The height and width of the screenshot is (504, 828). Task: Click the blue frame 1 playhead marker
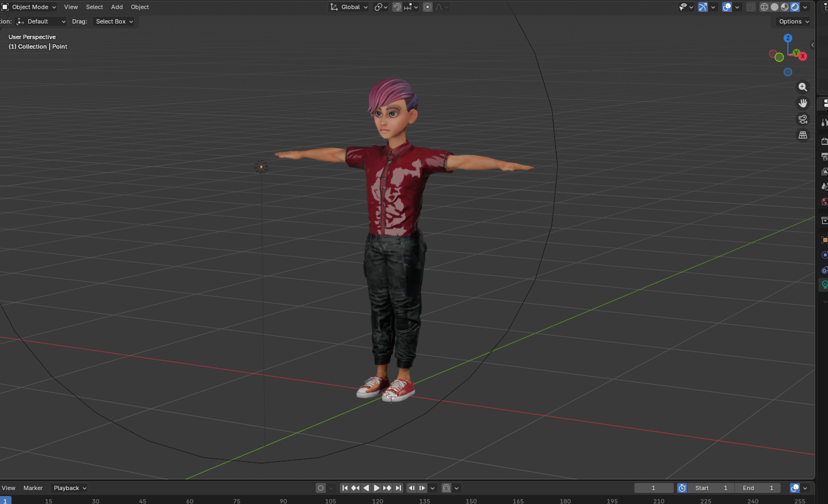[5, 501]
